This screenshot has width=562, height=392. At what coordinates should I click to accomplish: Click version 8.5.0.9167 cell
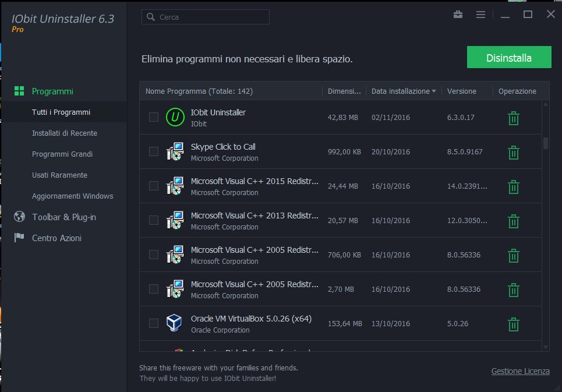465,151
